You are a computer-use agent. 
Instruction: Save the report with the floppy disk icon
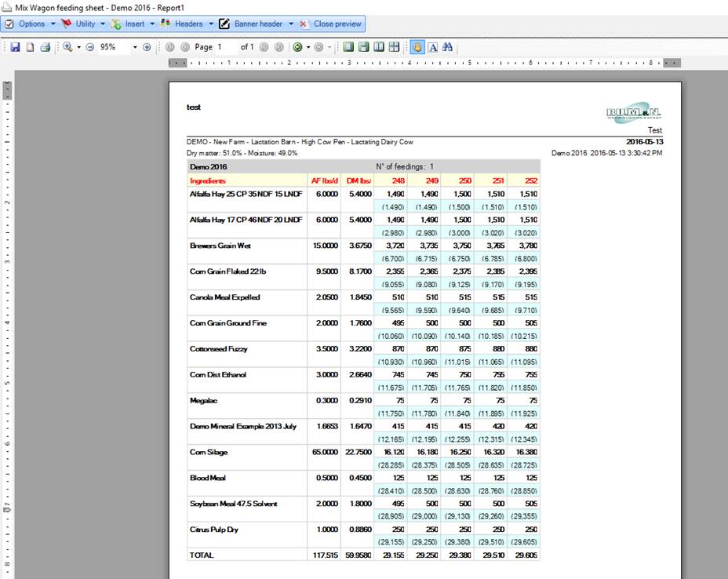point(16,47)
